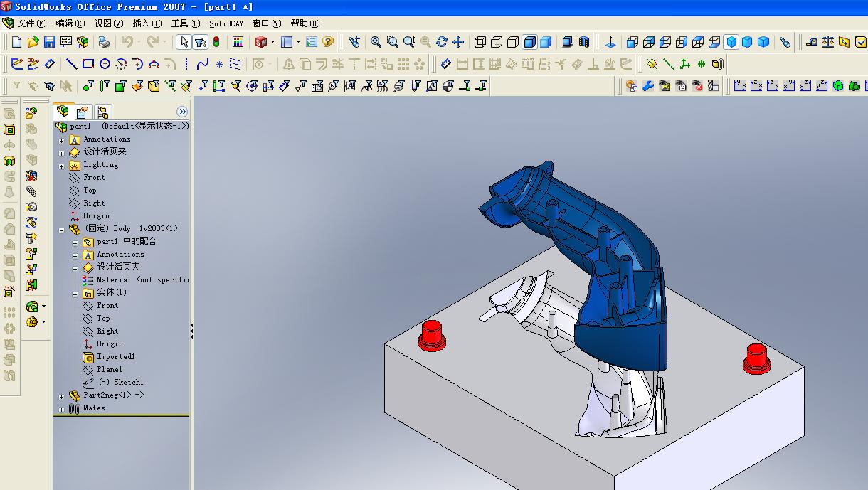The image size is (868, 490).
Task: Open the Measure tool icon
Action: tap(811, 42)
